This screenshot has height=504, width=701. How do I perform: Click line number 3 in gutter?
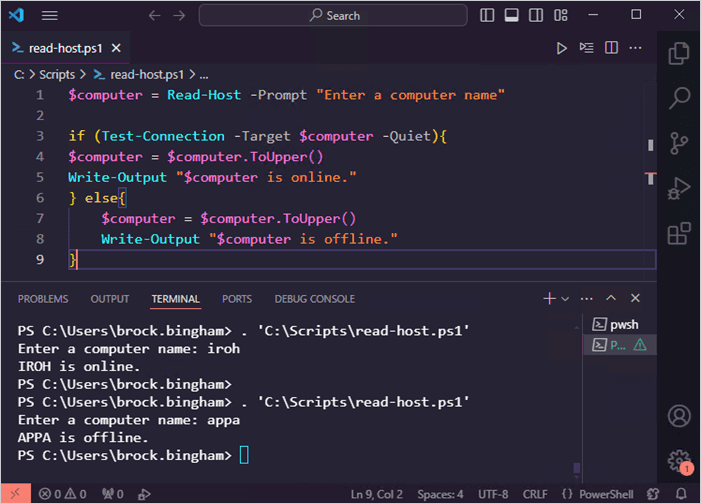pyautogui.click(x=40, y=136)
